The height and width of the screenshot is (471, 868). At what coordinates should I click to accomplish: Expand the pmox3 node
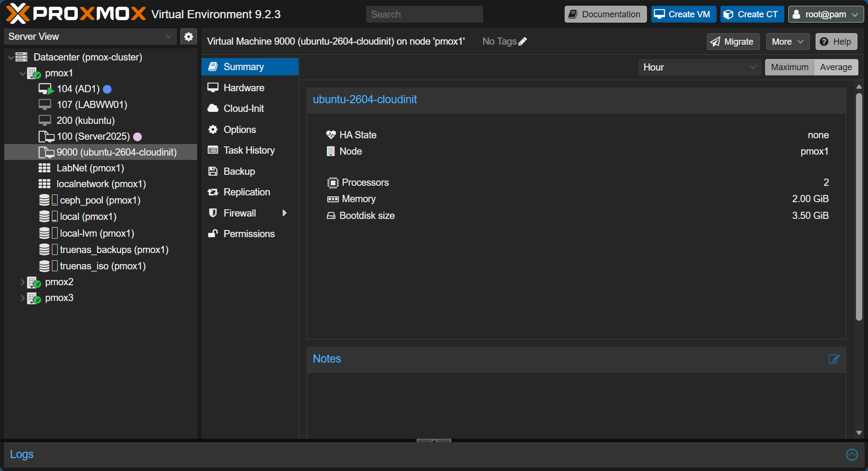click(22, 298)
